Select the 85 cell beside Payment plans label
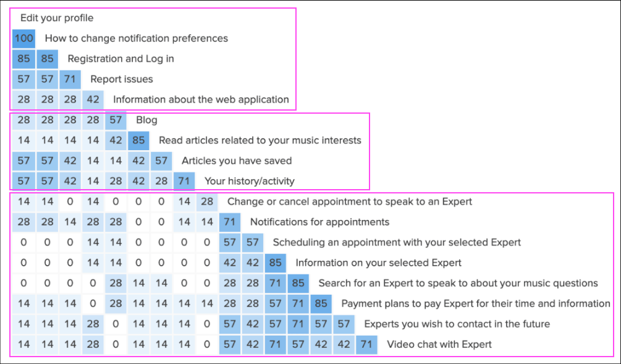 point(321,303)
